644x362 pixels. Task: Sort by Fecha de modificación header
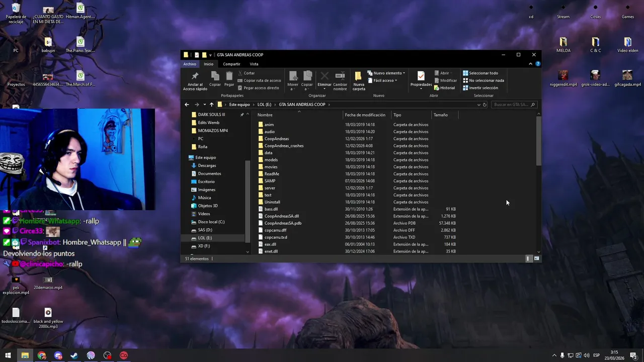367,115
